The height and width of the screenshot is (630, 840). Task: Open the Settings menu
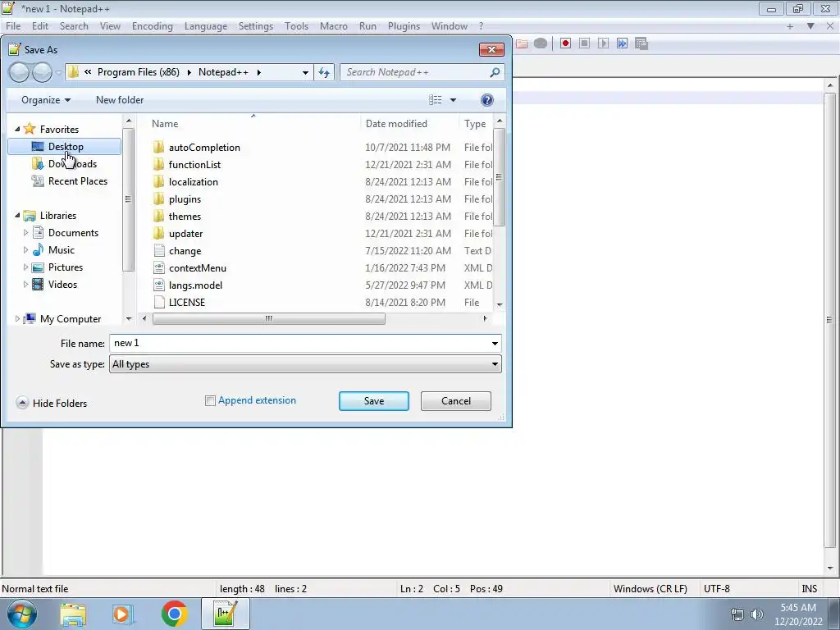256,26
